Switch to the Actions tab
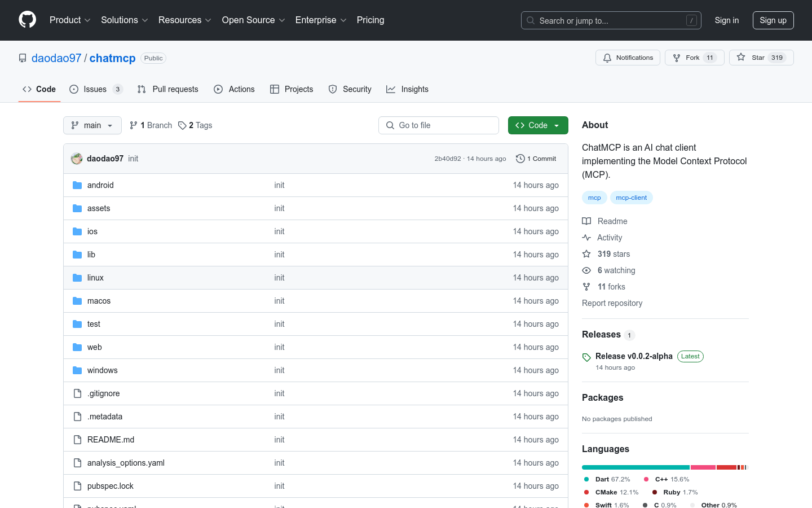 235,89
